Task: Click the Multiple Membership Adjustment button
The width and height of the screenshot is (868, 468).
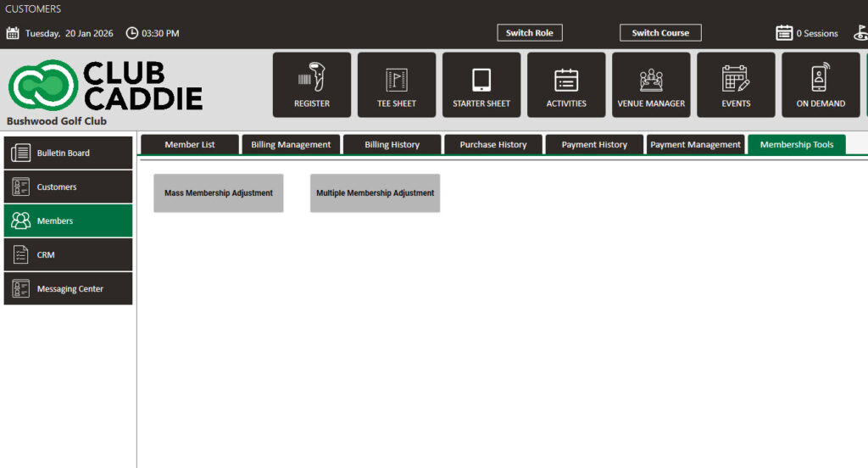Action: click(x=376, y=193)
